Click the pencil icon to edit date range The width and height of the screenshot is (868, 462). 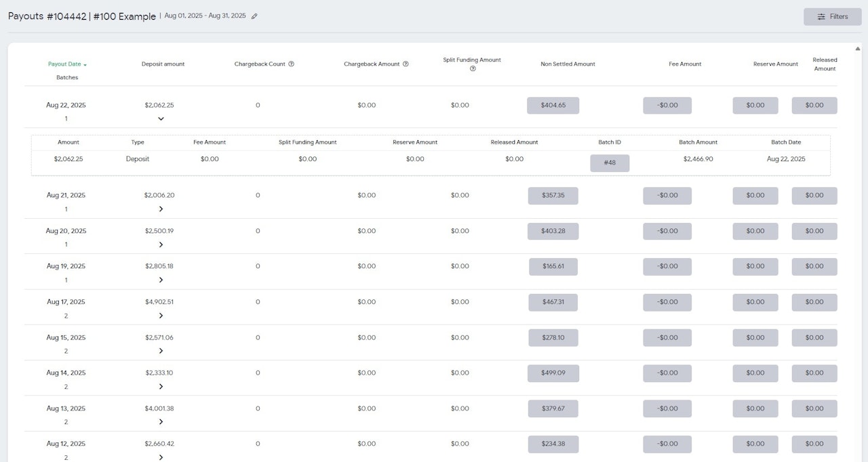pyautogui.click(x=254, y=16)
